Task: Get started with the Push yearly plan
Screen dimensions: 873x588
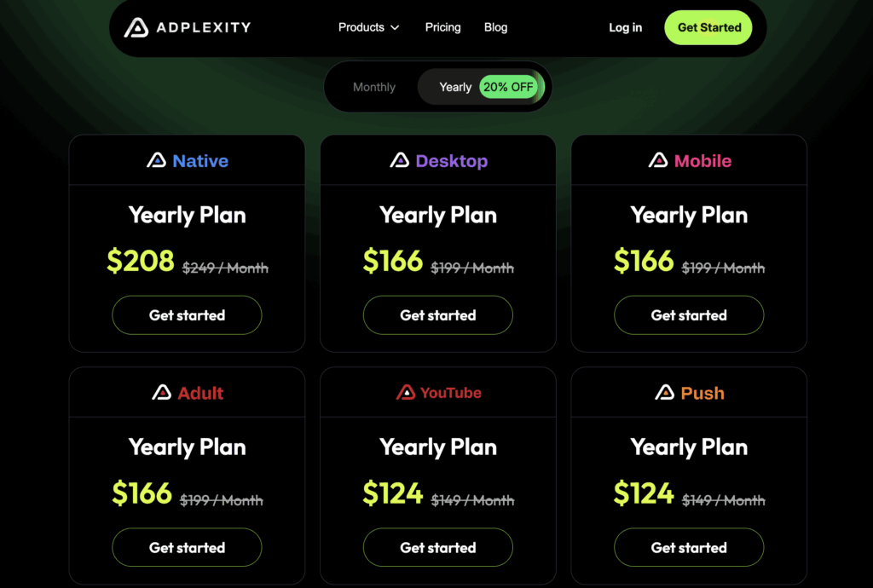Action: point(688,547)
